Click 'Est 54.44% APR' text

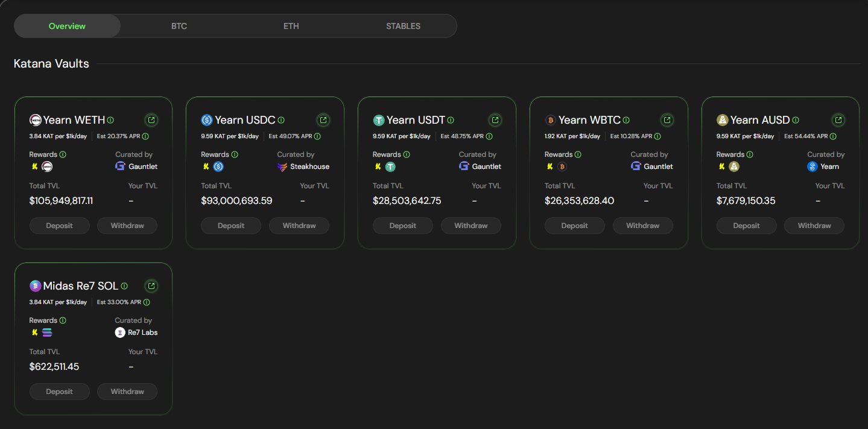(x=805, y=136)
